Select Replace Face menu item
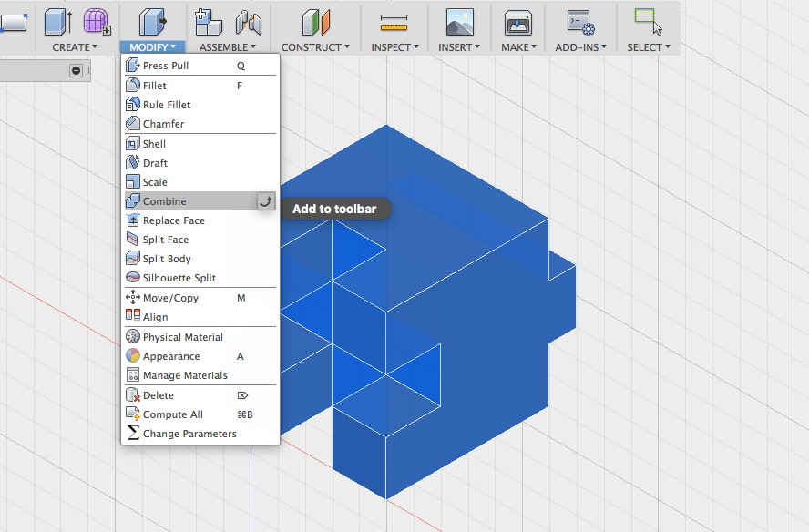 coord(200,220)
